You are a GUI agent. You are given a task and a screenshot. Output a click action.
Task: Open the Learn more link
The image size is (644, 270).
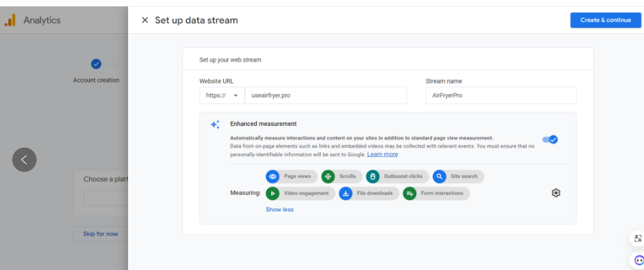tap(382, 154)
